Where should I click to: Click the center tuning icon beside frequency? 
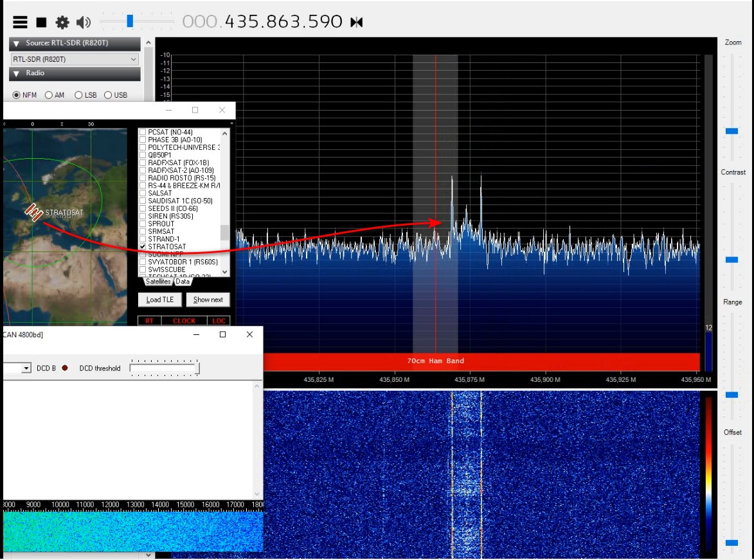click(357, 23)
